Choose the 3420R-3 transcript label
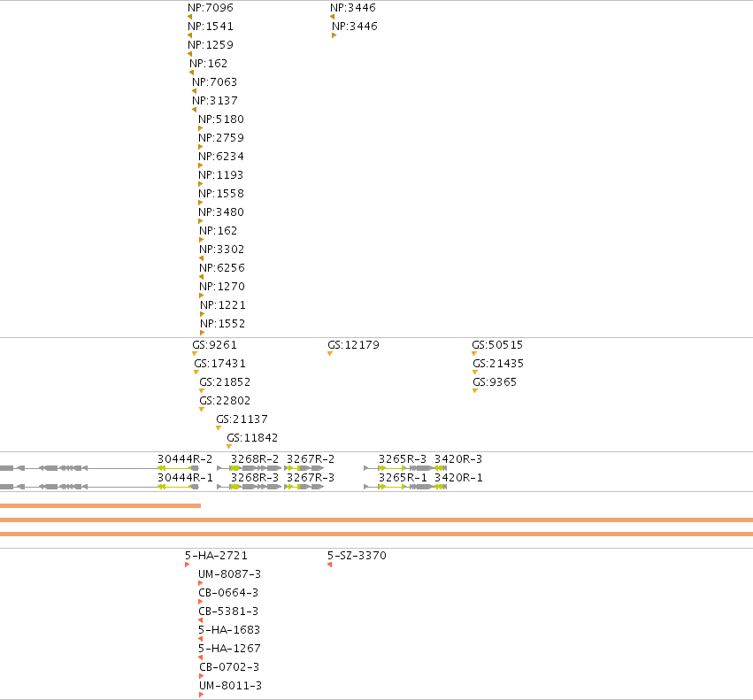753x700 pixels. (x=458, y=459)
